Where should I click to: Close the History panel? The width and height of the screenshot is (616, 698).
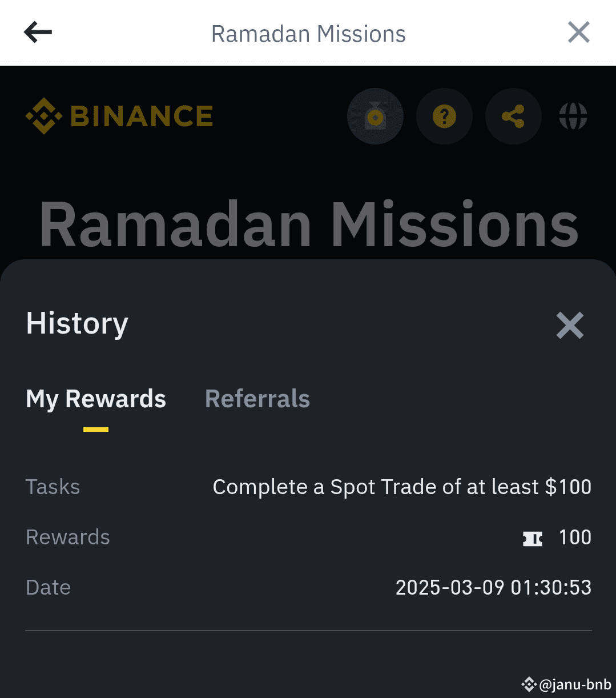tap(570, 325)
